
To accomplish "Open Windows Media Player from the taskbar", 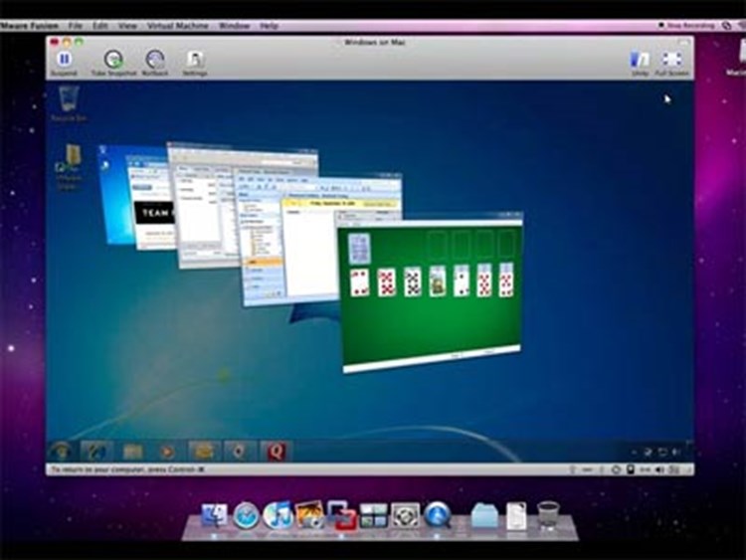I will pos(167,451).
